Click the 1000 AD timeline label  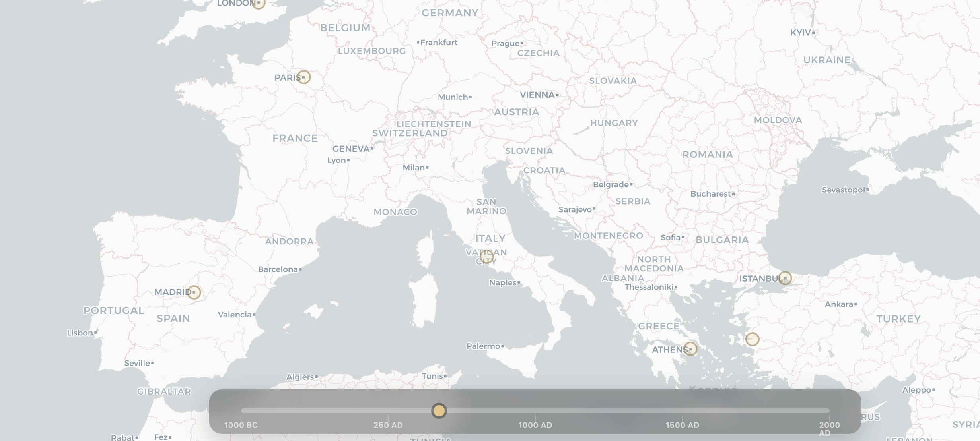[536, 425]
